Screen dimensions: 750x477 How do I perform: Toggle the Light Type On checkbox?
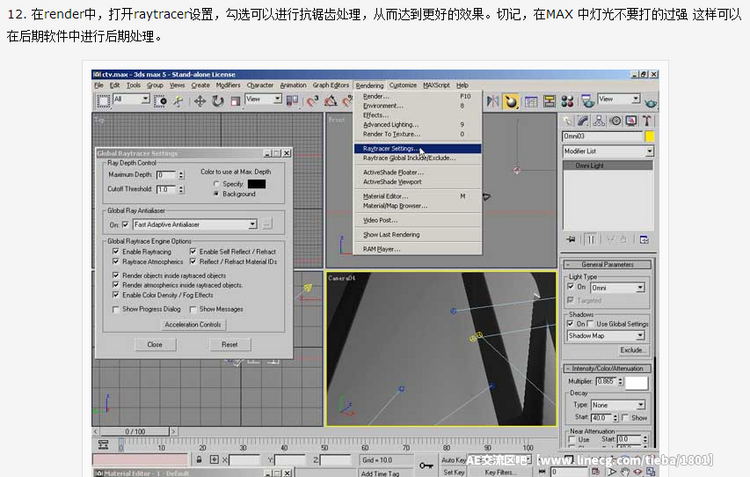[571, 287]
